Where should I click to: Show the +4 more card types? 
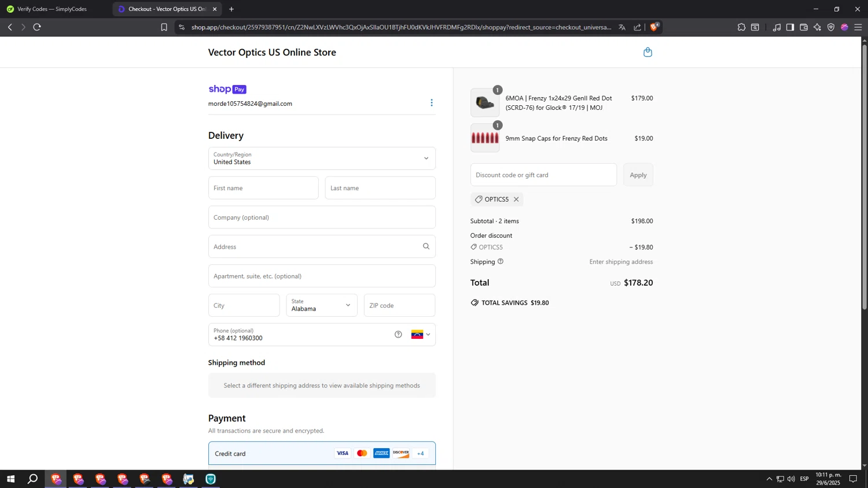coord(421,453)
